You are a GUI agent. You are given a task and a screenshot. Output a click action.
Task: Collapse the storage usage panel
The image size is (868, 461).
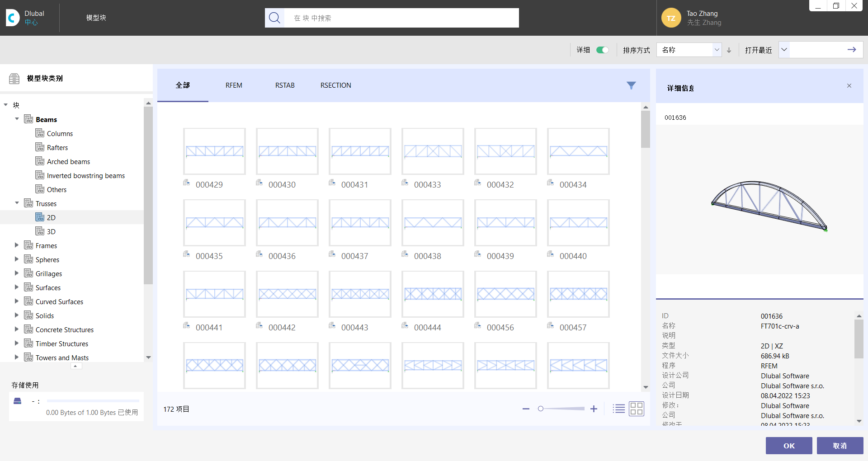[x=76, y=366]
